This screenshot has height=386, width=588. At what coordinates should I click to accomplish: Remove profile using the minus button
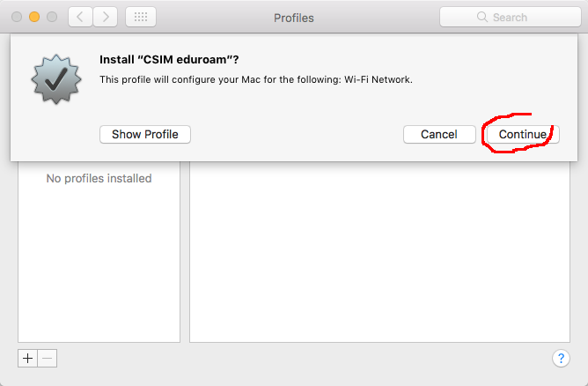point(48,358)
